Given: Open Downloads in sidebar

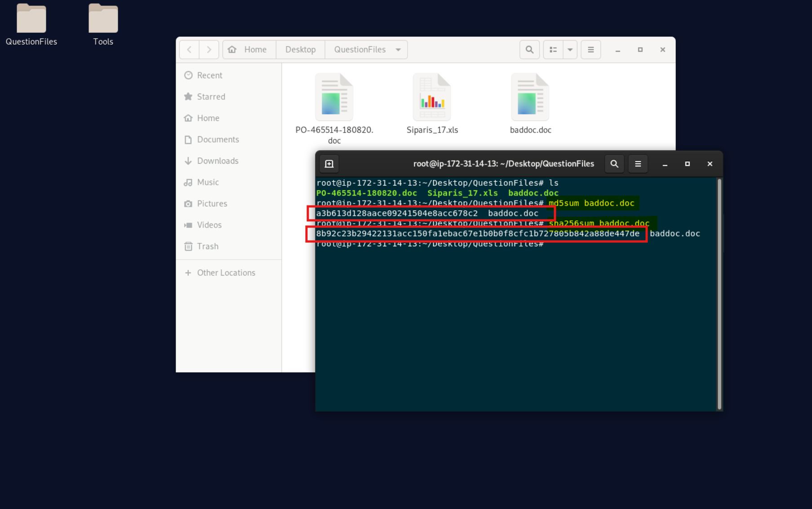Looking at the screenshot, I should pyautogui.click(x=229, y=161).
